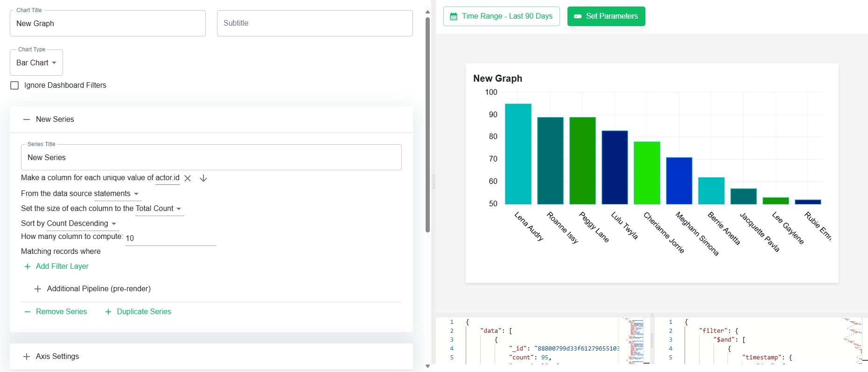Click the Subtitle input field
The width and height of the screenshot is (868, 372).
click(x=315, y=23)
